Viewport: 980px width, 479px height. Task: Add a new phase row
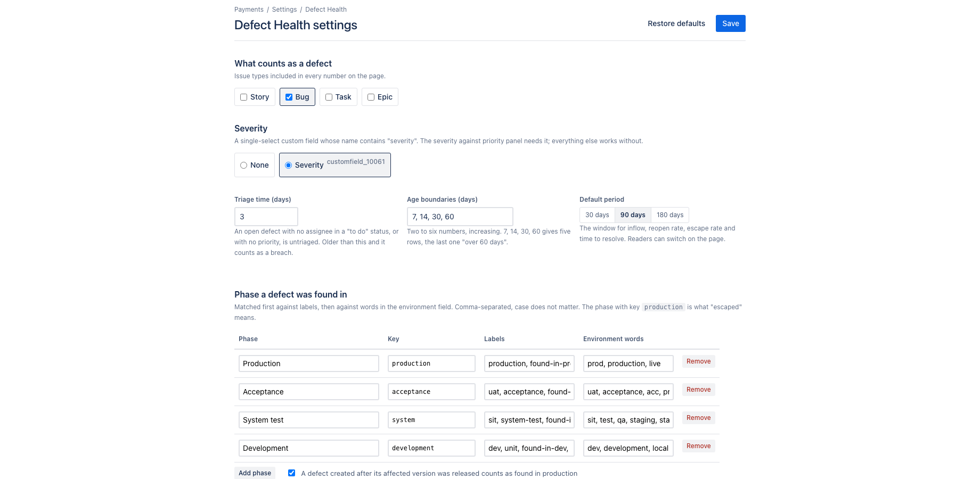pos(255,473)
